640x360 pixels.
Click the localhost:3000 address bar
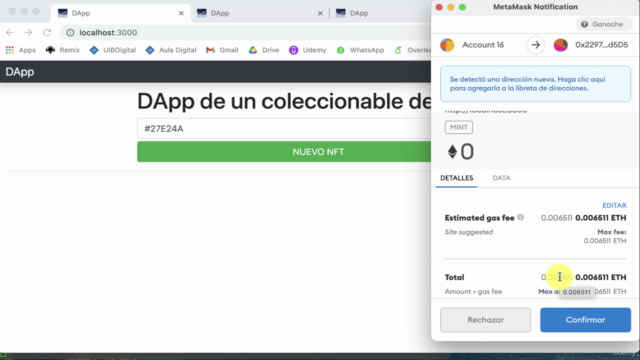click(x=245, y=33)
